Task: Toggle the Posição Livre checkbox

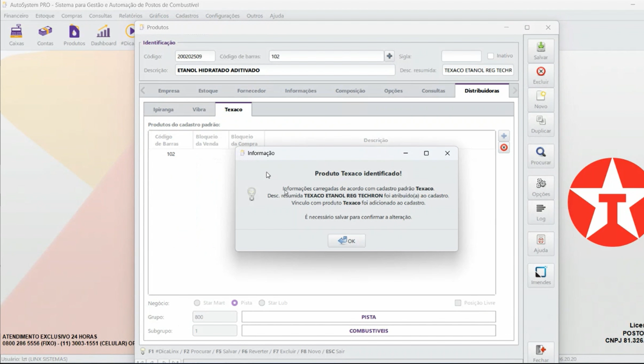Action: pyautogui.click(x=458, y=303)
